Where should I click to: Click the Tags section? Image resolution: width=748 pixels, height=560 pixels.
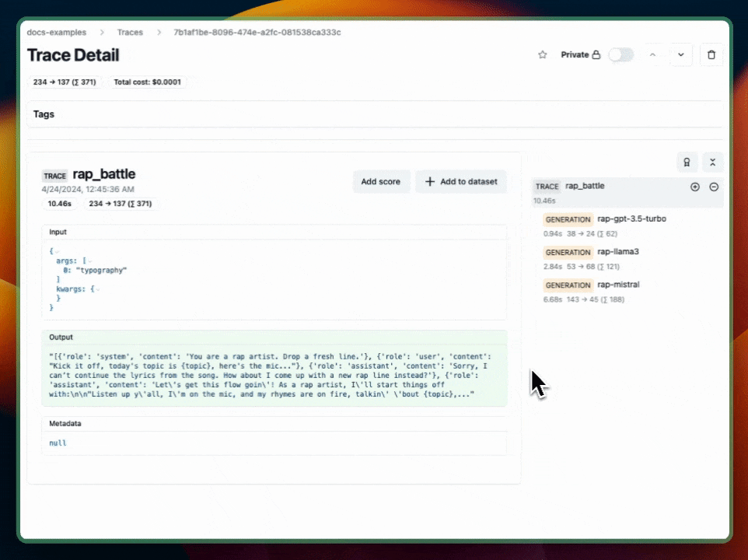(44, 114)
